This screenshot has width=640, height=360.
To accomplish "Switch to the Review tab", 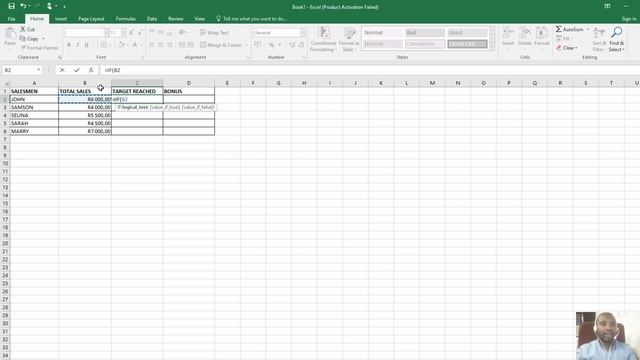I will (176, 19).
